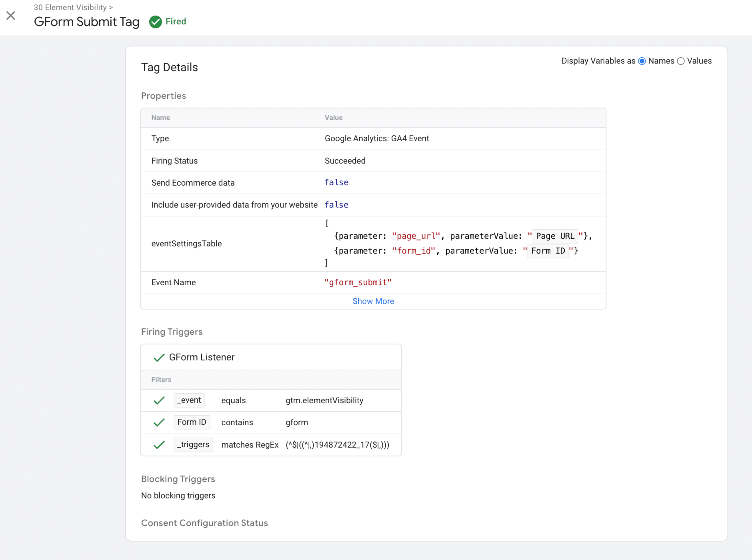Click the checkmark beside _triggers filter
The height and width of the screenshot is (560, 752).
[x=159, y=445]
